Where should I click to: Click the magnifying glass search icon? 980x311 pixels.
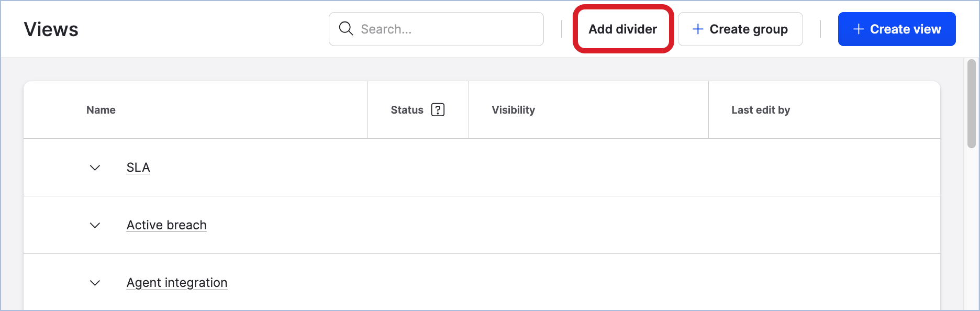pos(346,29)
